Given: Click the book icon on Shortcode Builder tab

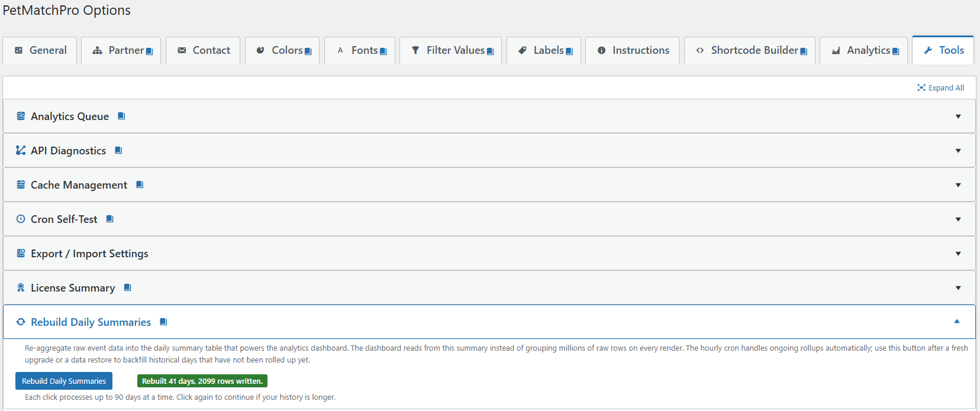Looking at the screenshot, I should 803,51.
